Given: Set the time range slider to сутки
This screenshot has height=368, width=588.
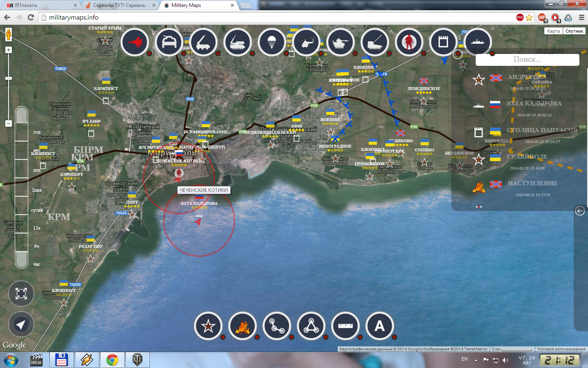Looking at the screenshot, I should 37,210.
